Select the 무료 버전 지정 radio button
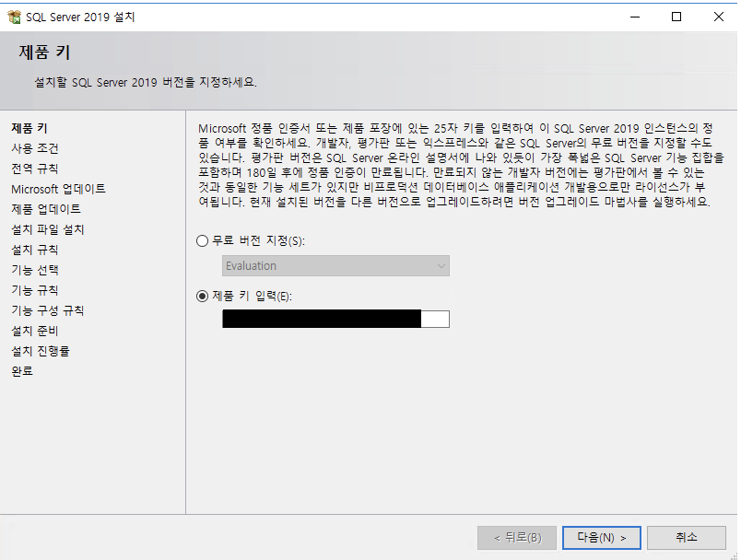 (202, 240)
